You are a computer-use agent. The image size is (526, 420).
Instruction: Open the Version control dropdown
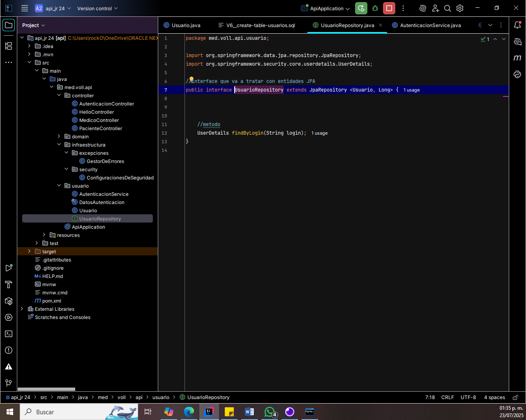[x=97, y=8]
